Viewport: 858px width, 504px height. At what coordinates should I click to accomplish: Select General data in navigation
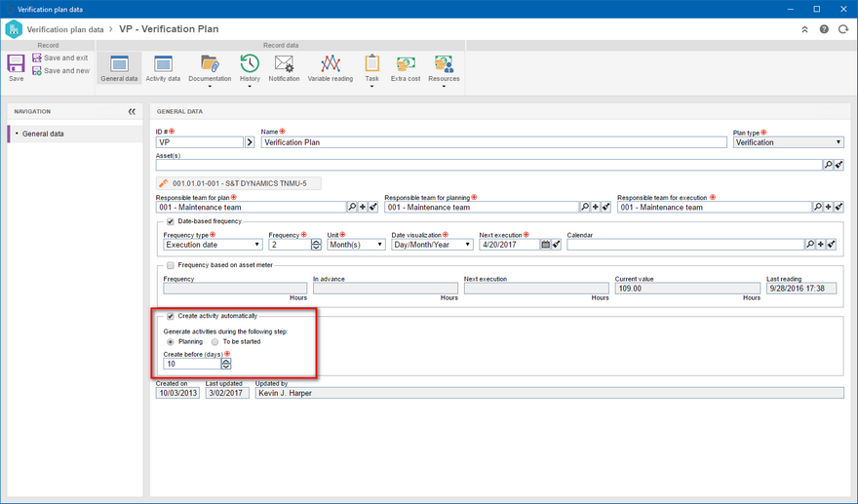tap(75, 134)
